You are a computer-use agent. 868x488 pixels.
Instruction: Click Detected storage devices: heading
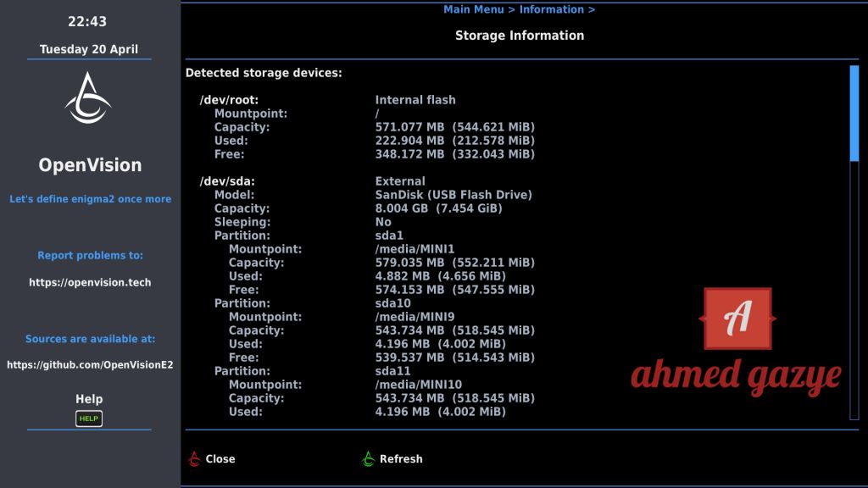(264, 73)
